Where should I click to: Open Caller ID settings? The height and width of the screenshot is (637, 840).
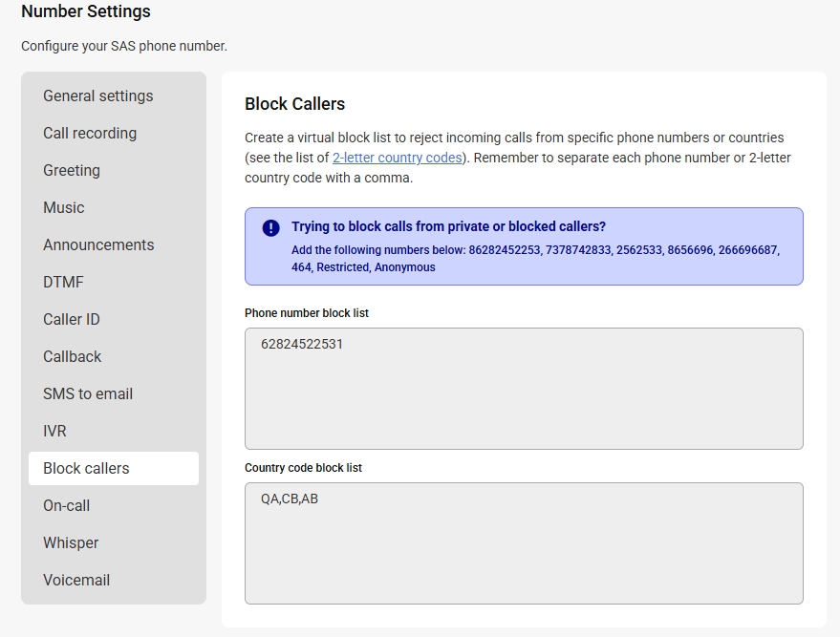coord(72,320)
